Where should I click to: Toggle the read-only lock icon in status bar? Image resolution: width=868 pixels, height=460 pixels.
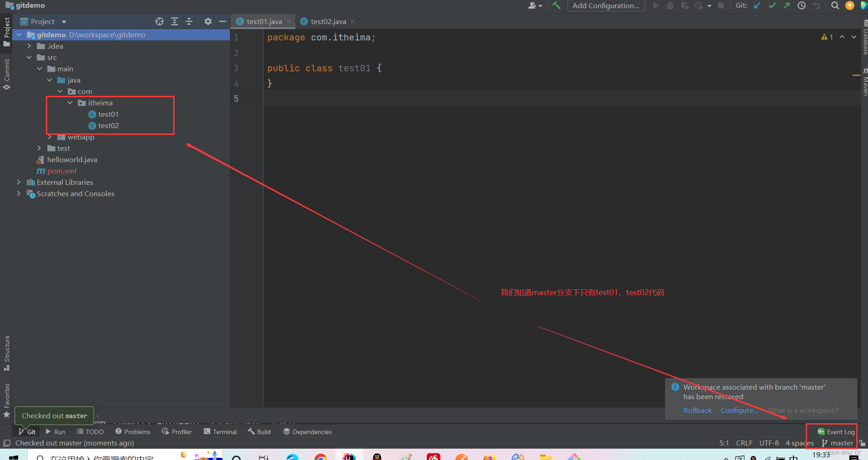[x=862, y=443]
